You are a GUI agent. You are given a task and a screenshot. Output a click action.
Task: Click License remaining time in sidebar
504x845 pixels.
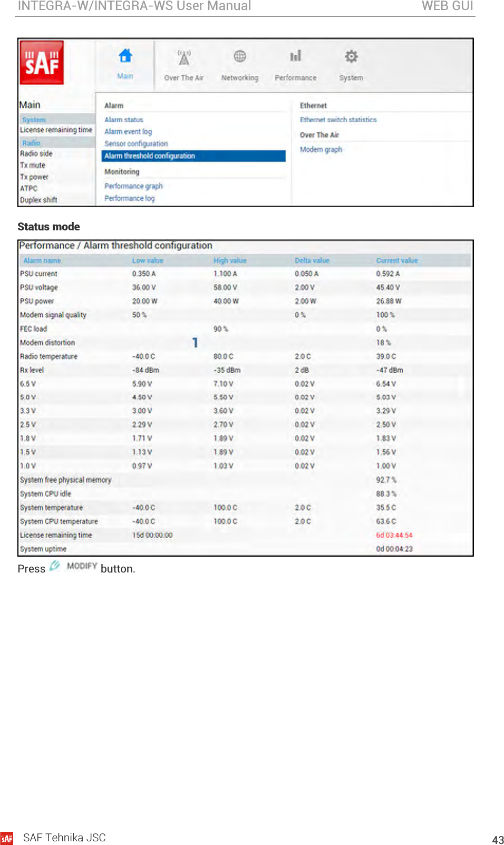click(x=56, y=130)
